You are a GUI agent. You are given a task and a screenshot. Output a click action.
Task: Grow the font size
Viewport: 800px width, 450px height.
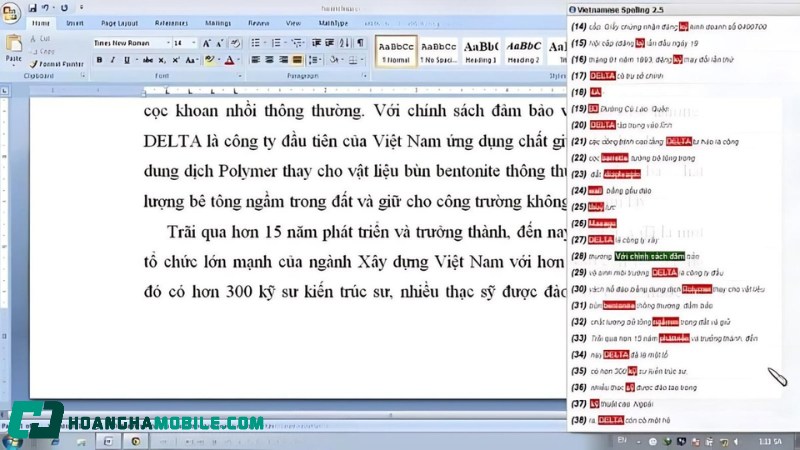[x=207, y=43]
